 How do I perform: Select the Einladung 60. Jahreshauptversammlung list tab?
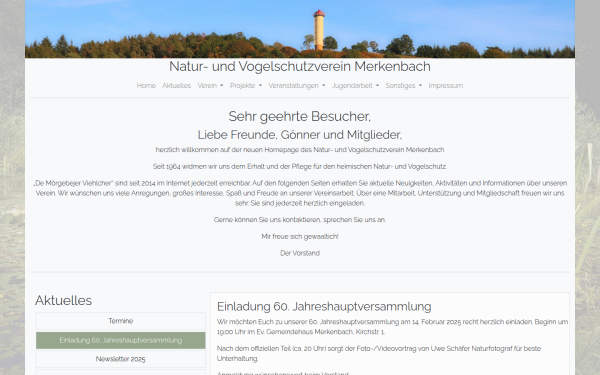coord(121,340)
